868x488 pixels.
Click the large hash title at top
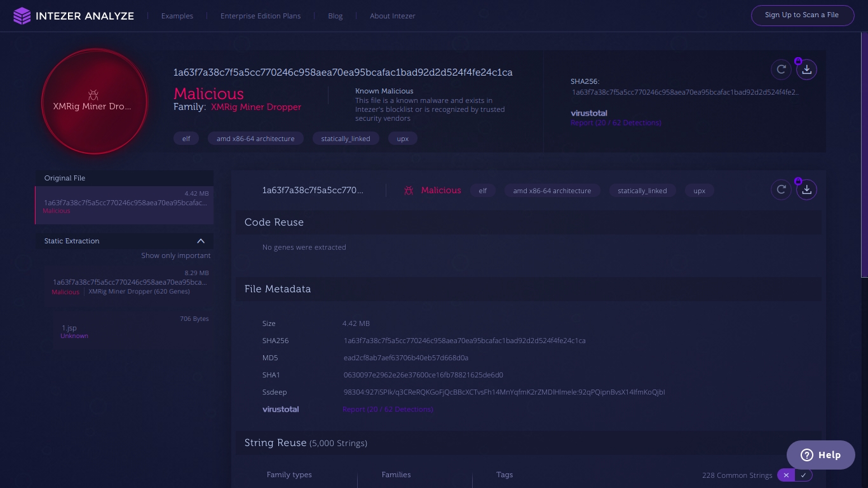point(343,72)
